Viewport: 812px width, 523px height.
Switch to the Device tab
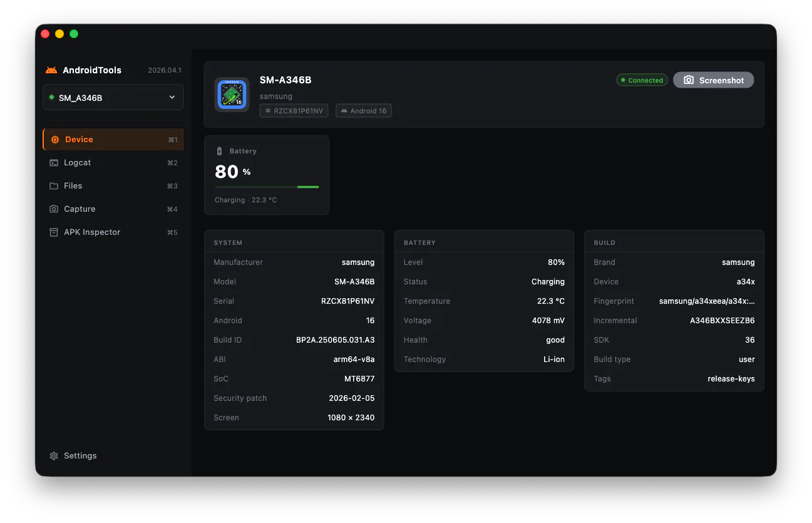113,140
